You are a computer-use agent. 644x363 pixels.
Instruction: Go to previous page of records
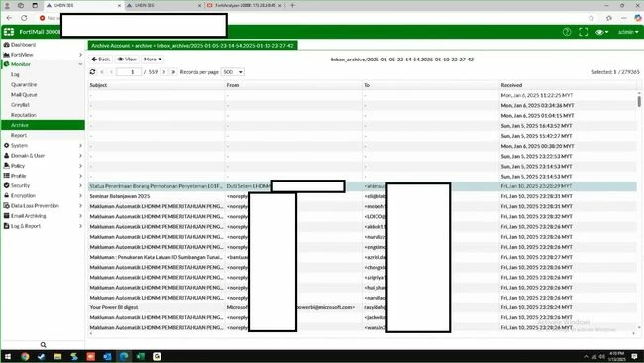(x=111, y=72)
